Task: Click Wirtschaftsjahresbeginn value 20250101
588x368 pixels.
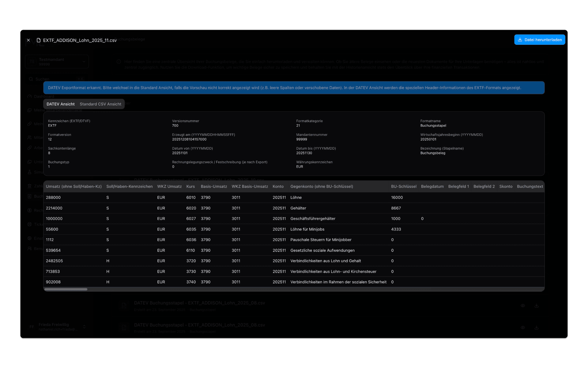Action: click(428, 139)
